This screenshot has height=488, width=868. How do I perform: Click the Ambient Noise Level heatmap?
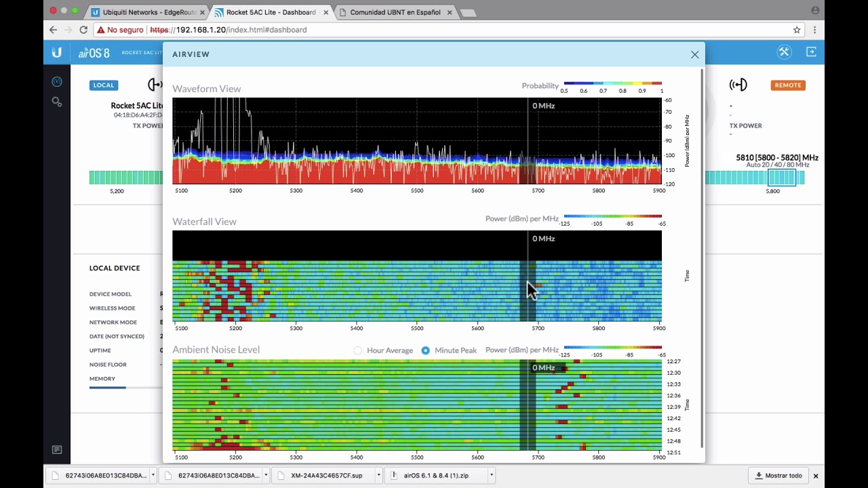coord(416,405)
